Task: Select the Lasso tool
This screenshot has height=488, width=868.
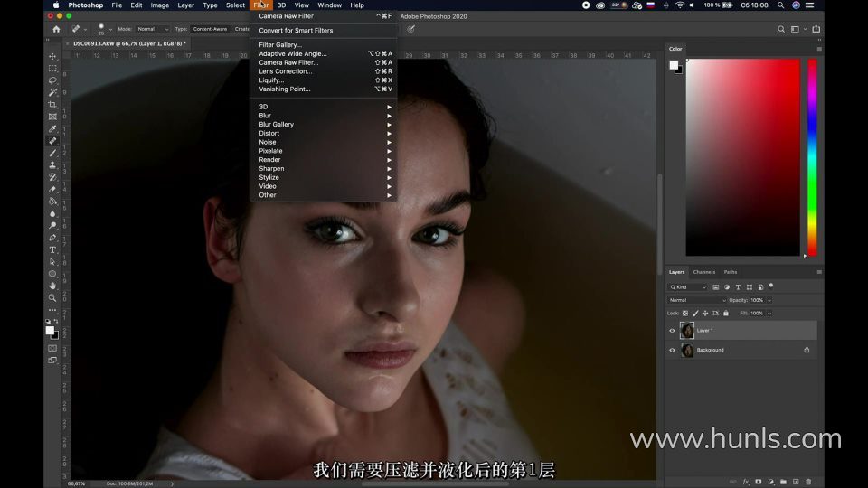Action: point(52,80)
